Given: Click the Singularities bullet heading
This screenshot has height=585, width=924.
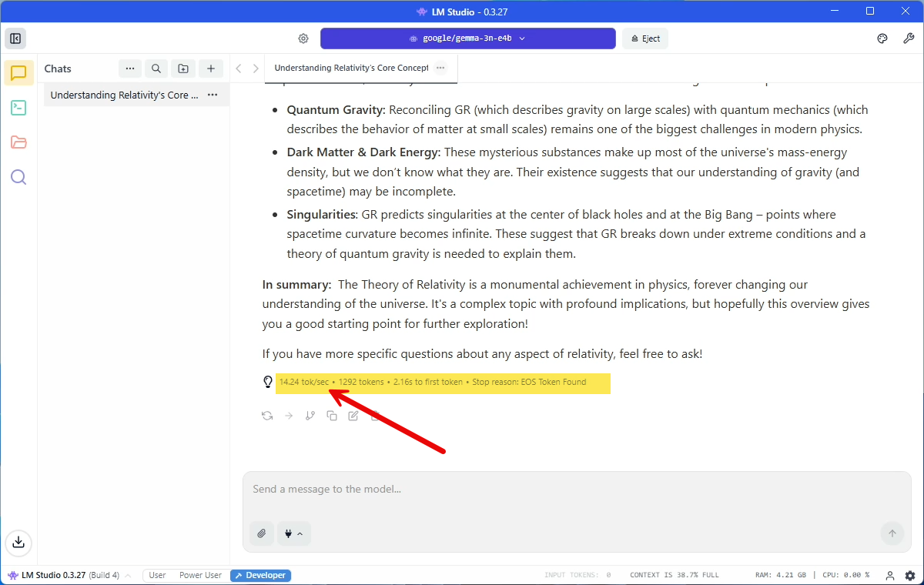Looking at the screenshot, I should 322,214.
